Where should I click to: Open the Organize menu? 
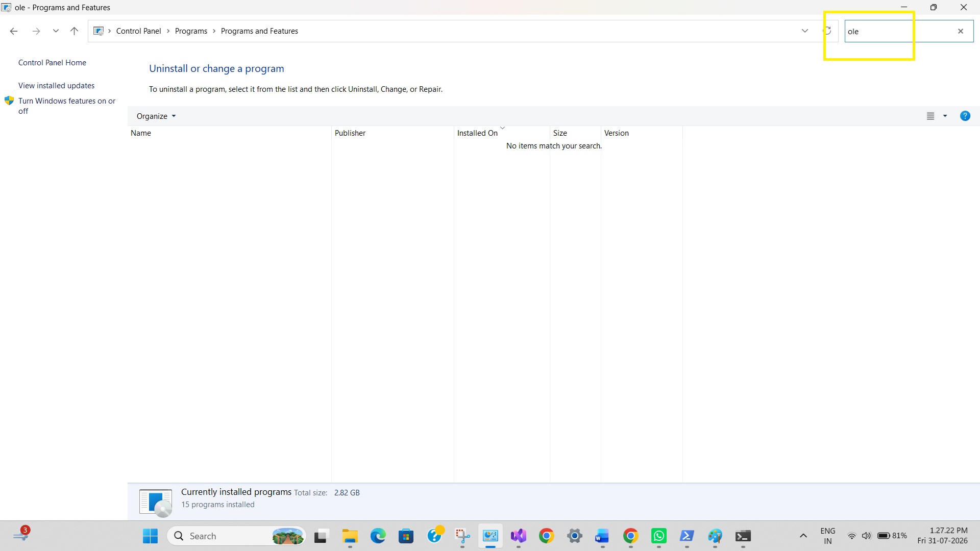click(x=156, y=116)
